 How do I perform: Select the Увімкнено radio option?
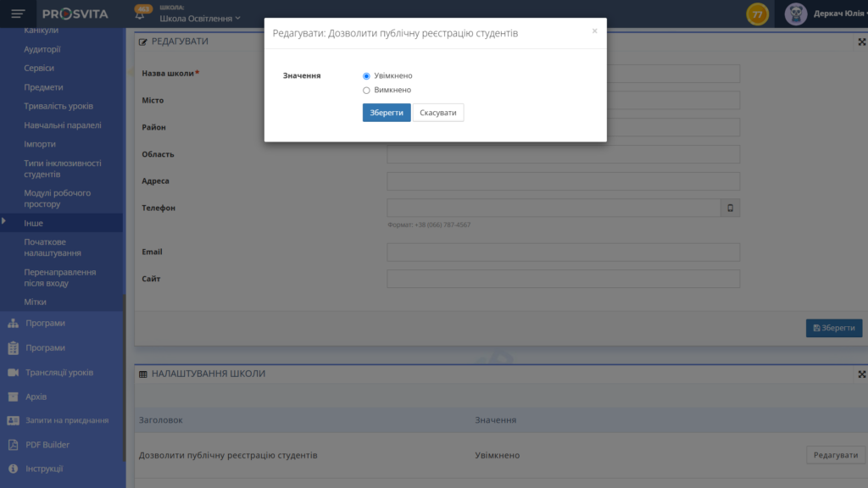pyautogui.click(x=366, y=76)
